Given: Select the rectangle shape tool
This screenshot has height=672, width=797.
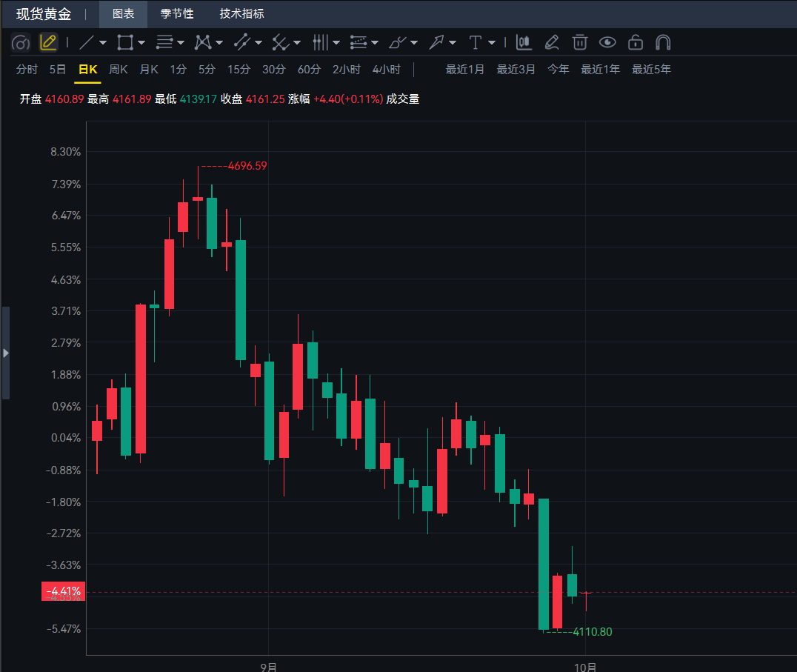Looking at the screenshot, I should click(x=125, y=43).
